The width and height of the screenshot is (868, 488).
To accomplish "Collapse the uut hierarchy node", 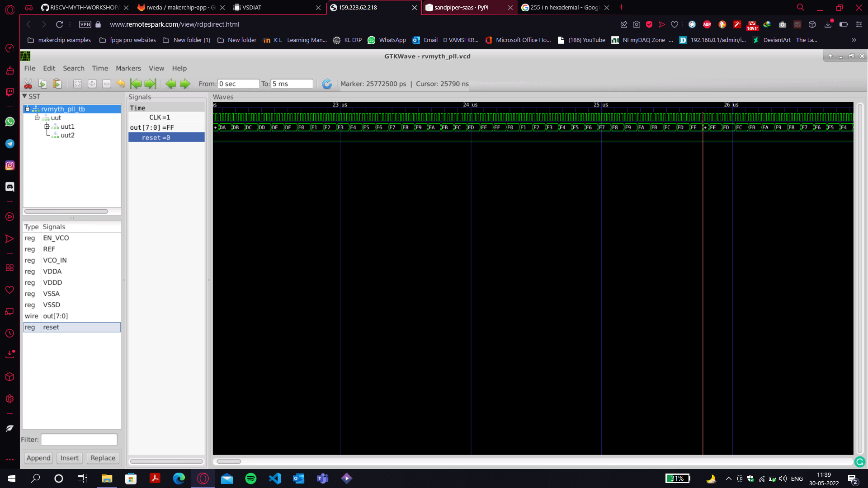I will (37, 118).
